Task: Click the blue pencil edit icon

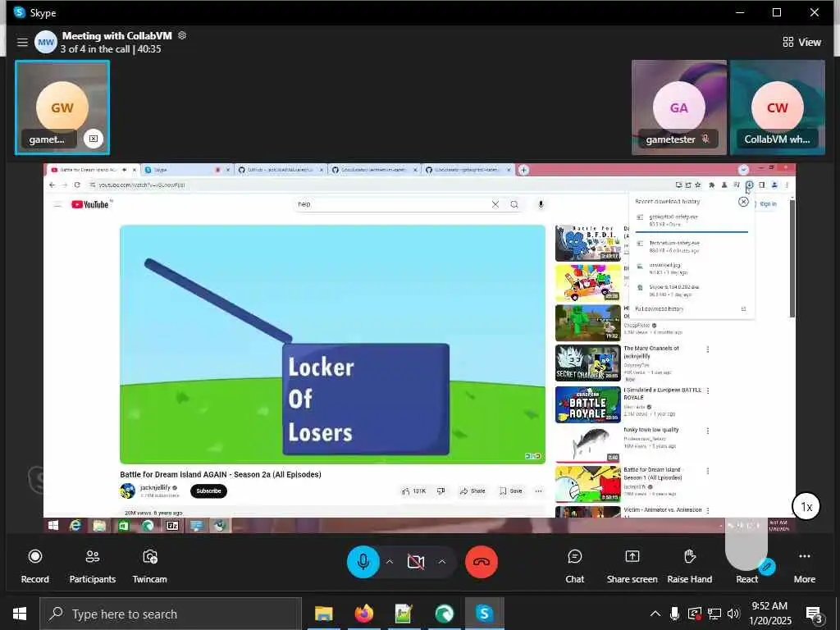Action: click(x=767, y=566)
